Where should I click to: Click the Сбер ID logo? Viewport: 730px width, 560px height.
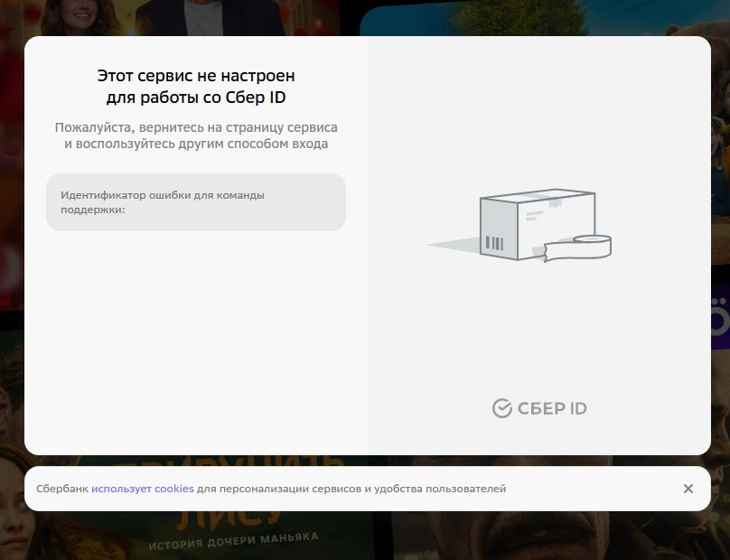539,408
